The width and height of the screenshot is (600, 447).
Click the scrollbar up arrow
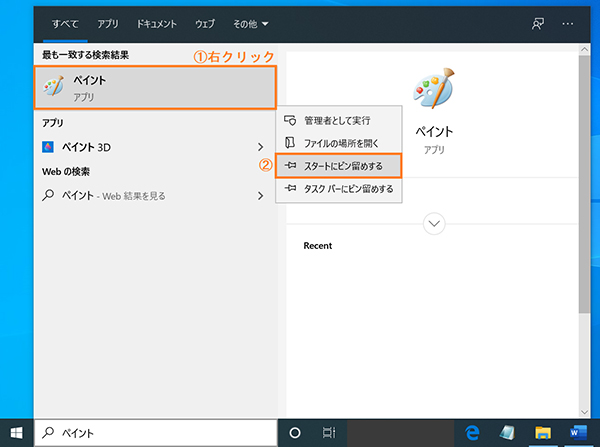point(584,49)
